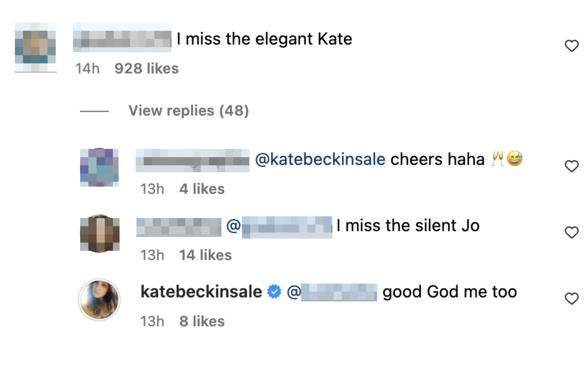Like the "cheers haha" reply
588x366 pixels.
[x=572, y=166]
